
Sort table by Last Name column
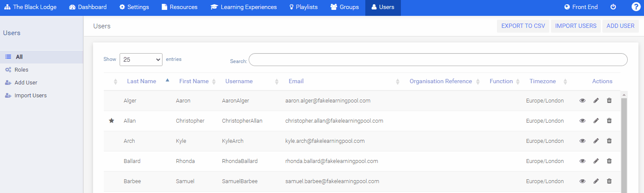point(141,81)
